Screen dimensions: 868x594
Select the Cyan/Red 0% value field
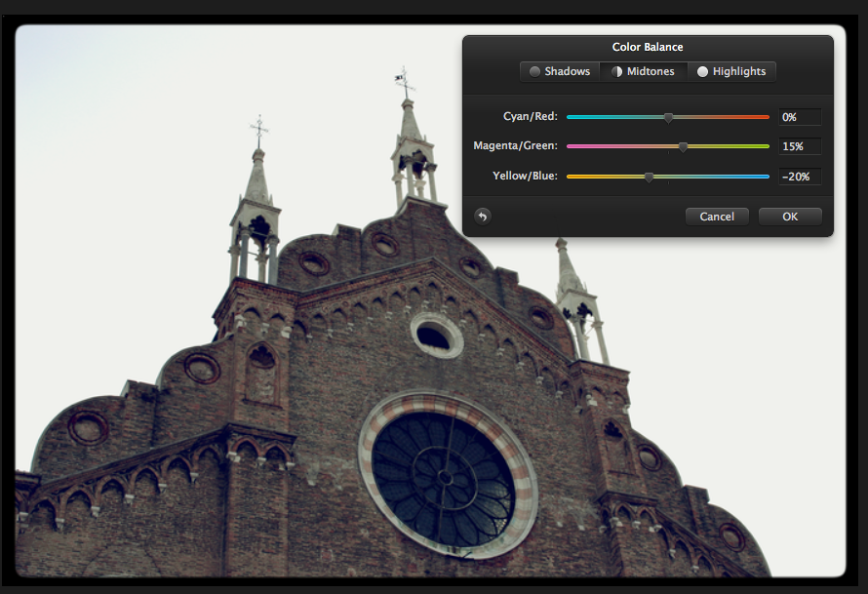(x=799, y=116)
